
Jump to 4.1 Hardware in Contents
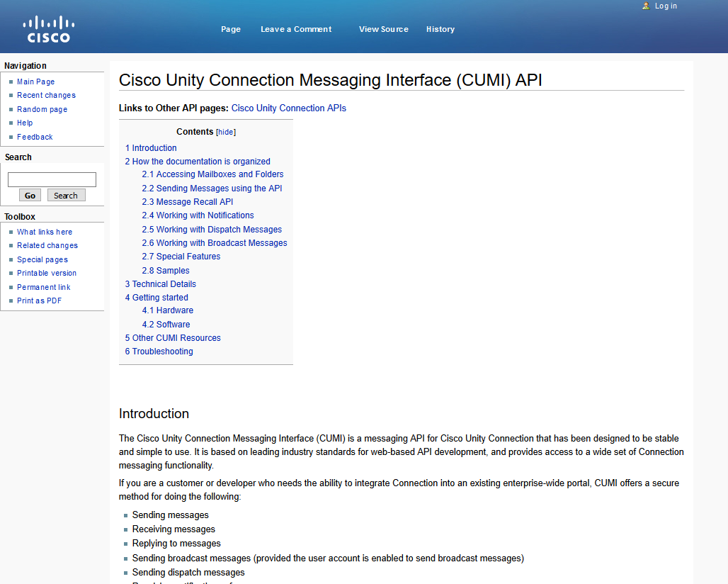pos(168,310)
